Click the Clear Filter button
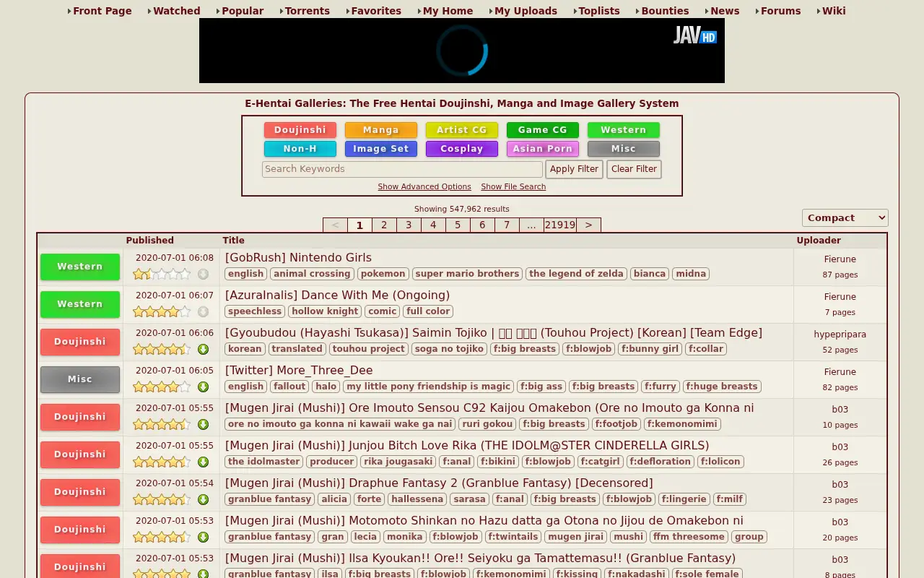This screenshot has height=578, width=924. 635,169
